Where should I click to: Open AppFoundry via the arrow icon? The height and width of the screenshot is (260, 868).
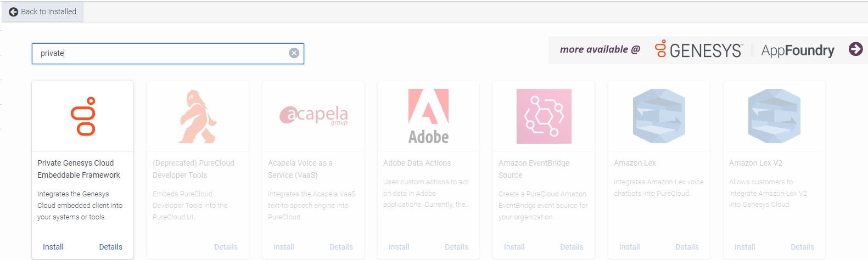pyautogui.click(x=855, y=49)
